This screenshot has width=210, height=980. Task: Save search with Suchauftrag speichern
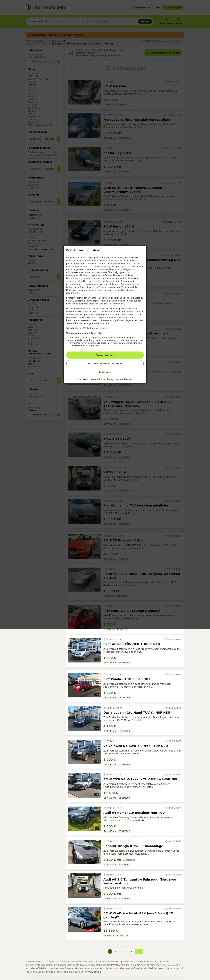163,53
